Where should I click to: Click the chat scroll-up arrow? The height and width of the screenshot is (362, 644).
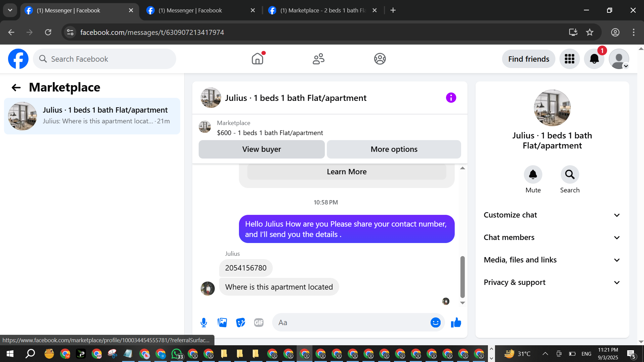click(x=462, y=168)
